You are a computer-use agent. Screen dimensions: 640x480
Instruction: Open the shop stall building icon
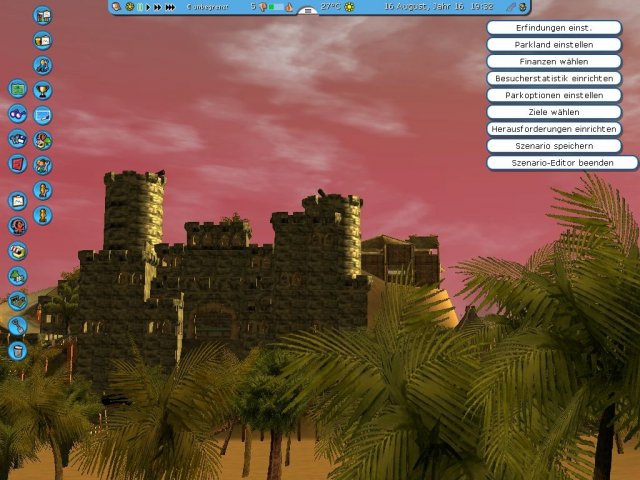18,251
